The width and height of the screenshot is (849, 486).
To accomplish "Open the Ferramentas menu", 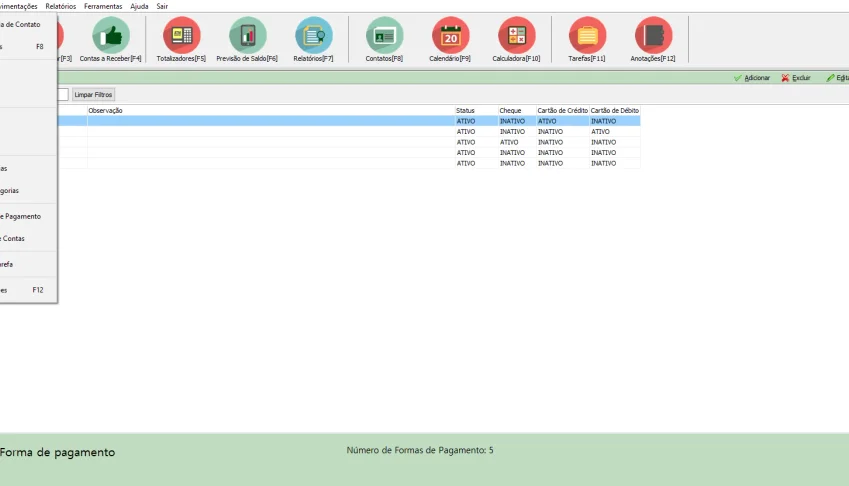I will [103, 6].
